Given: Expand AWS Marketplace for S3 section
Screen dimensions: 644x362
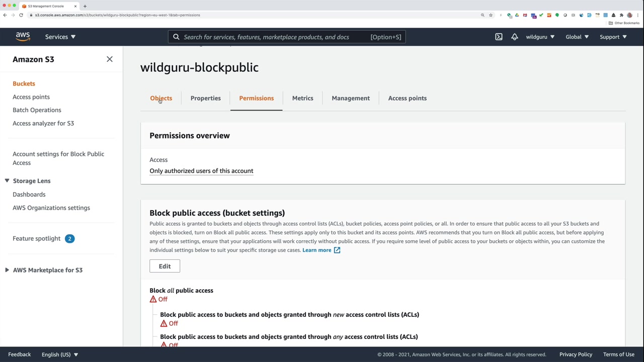Looking at the screenshot, I should [7, 270].
